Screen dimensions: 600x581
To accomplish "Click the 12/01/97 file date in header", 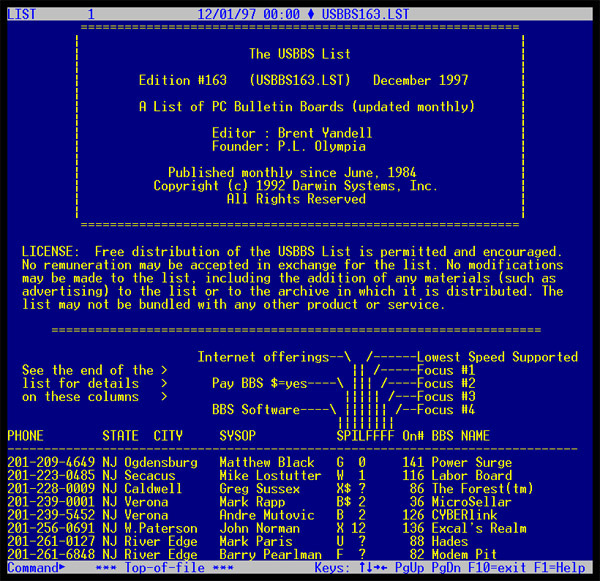I will (227, 14).
